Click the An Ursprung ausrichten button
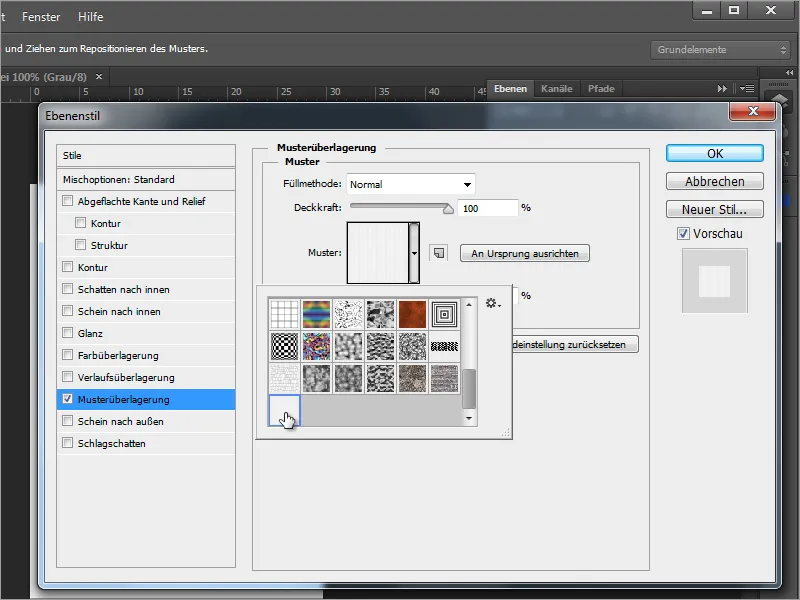 523,253
